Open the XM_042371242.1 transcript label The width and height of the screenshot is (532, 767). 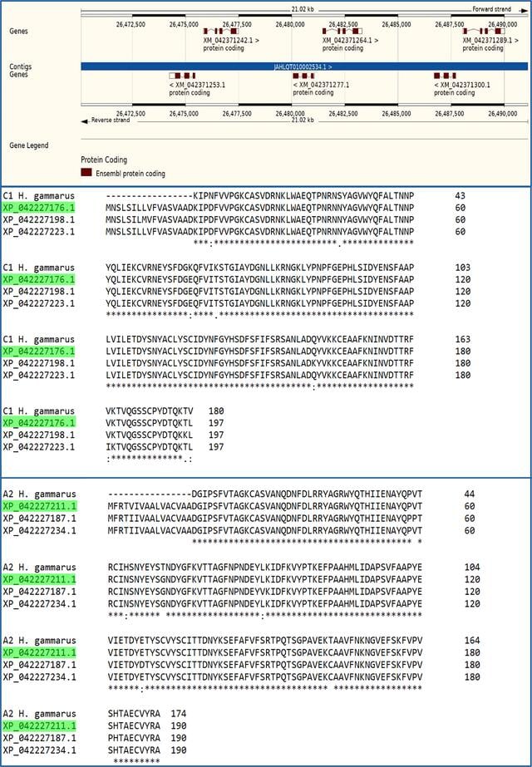tap(231, 41)
